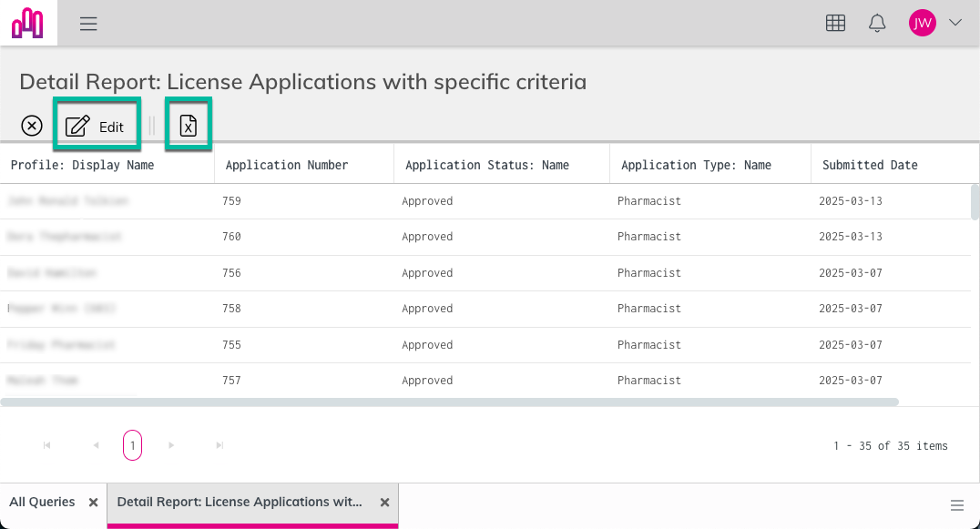
Task: Select application number 759 cell
Action: point(231,201)
